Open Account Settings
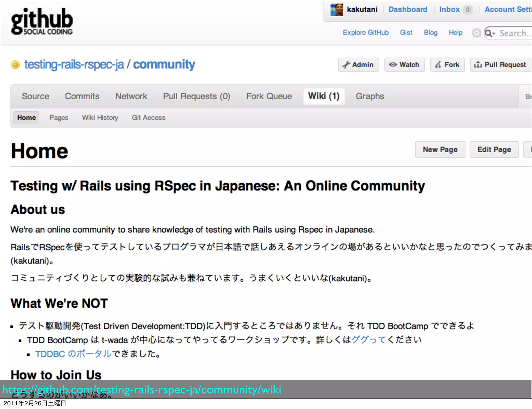The image size is (532, 409). (x=508, y=10)
